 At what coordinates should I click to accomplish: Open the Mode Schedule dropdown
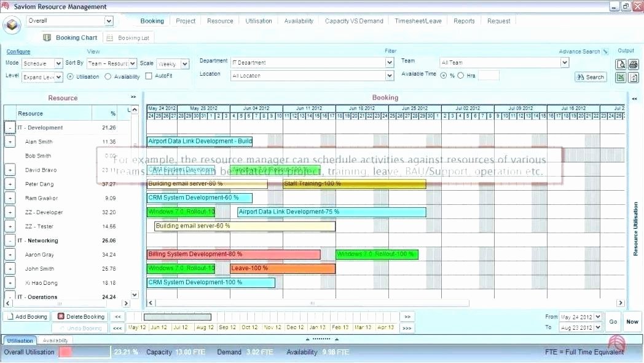click(58, 63)
